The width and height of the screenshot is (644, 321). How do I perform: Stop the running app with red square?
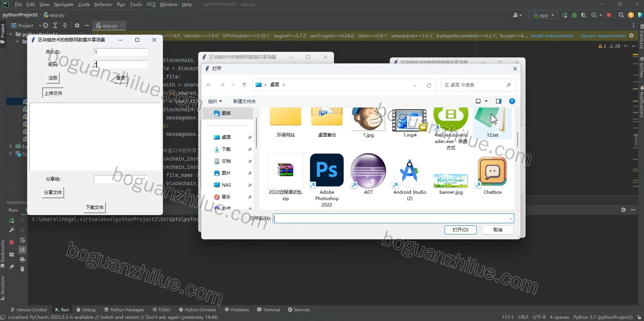(x=609, y=15)
